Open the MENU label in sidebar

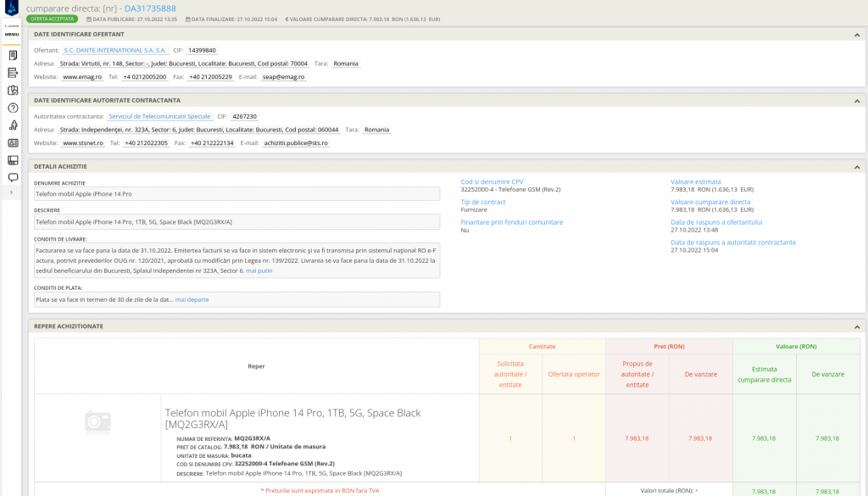point(12,34)
